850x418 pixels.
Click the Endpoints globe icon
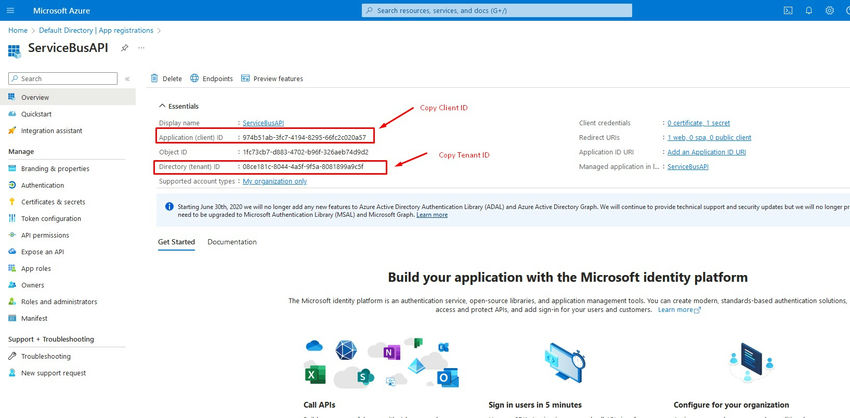point(195,79)
